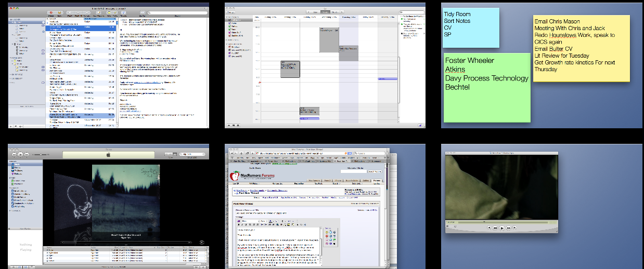
Task: Play the movie in QuickTime Player
Action: (502, 228)
